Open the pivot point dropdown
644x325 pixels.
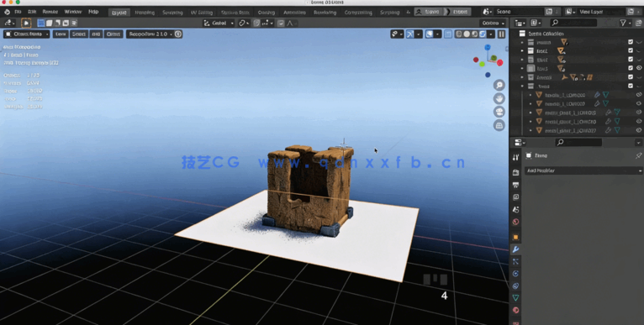pyautogui.click(x=244, y=23)
